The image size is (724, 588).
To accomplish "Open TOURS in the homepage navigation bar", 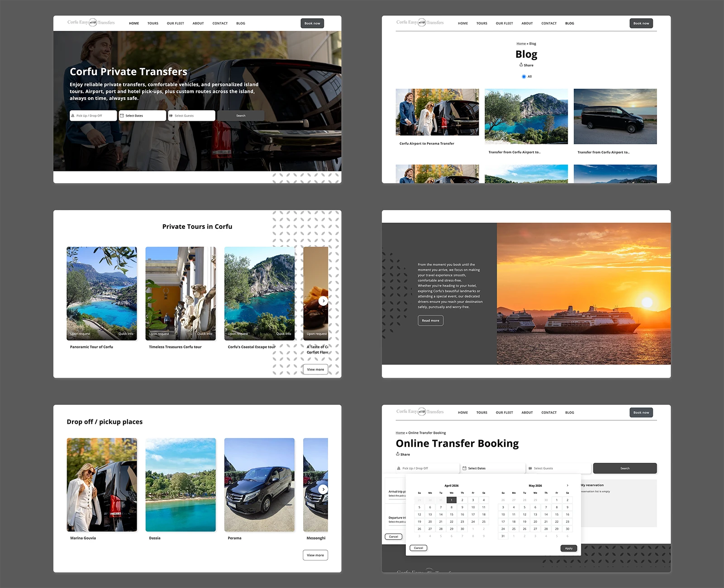I will pyautogui.click(x=153, y=23).
